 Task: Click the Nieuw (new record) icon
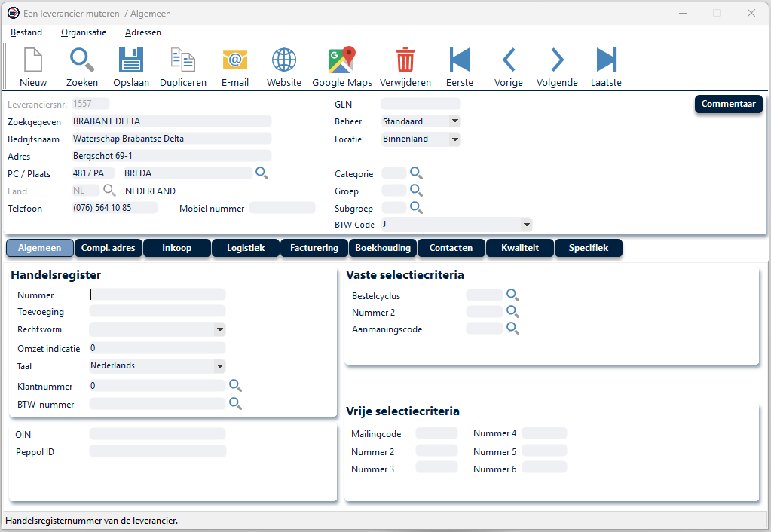(33, 66)
